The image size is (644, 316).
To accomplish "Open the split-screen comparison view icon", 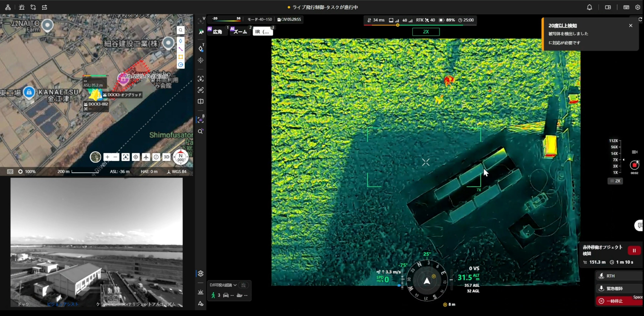I will click(x=201, y=101).
